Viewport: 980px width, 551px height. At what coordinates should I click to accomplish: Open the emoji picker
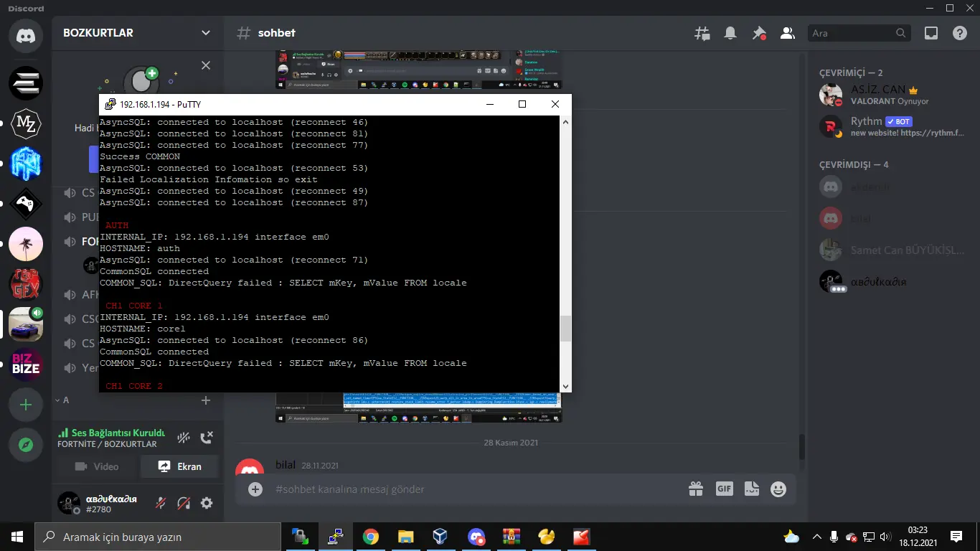(x=778, y=489)
